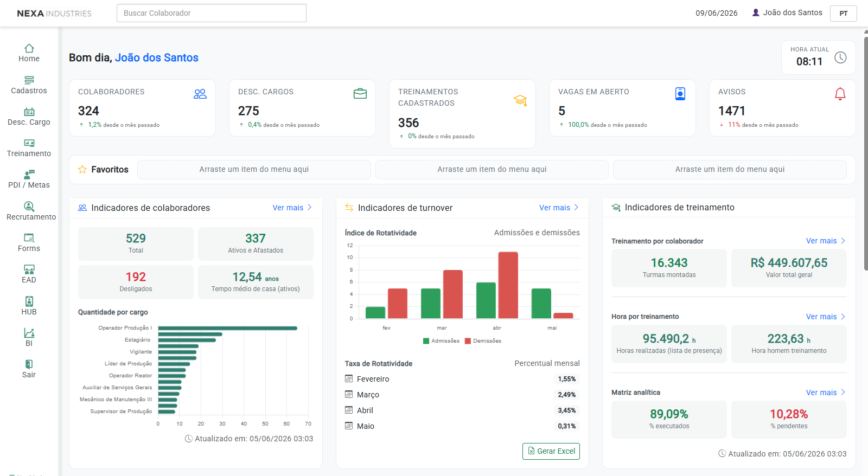This screenshot has height=476, width=868.
Task: Open the Home sidebar icon
Action: tap(29, 48)
